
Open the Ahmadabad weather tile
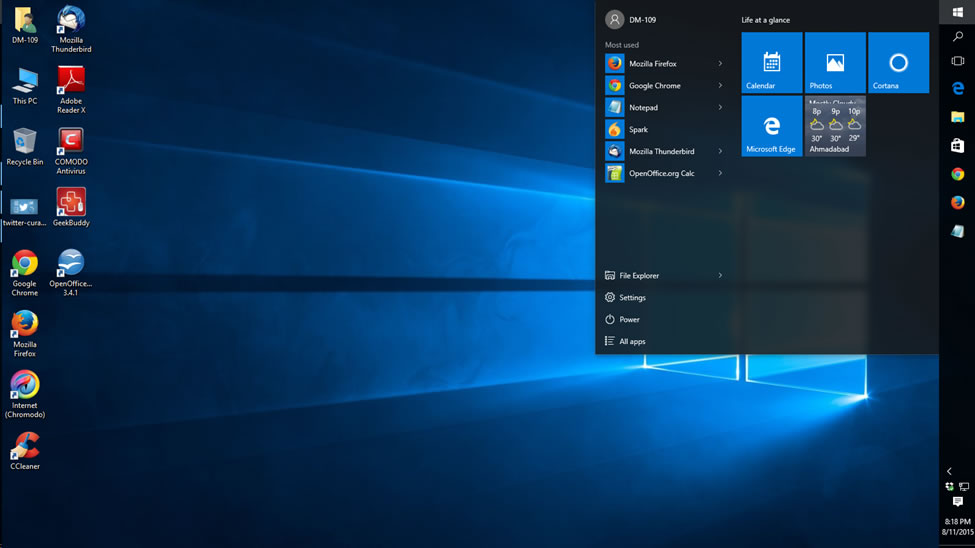coord(835,126)
